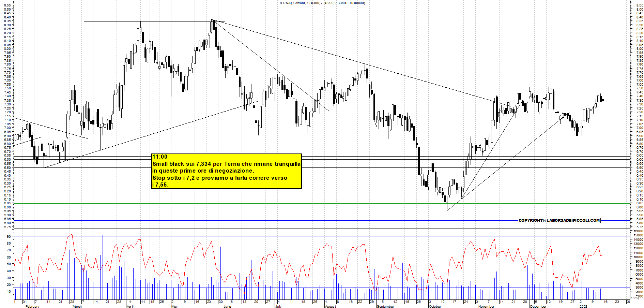The width and height of the screenshot is (644, 308).
Task: Click the 30 oscillator axis value
Action: tap(9, 278)
